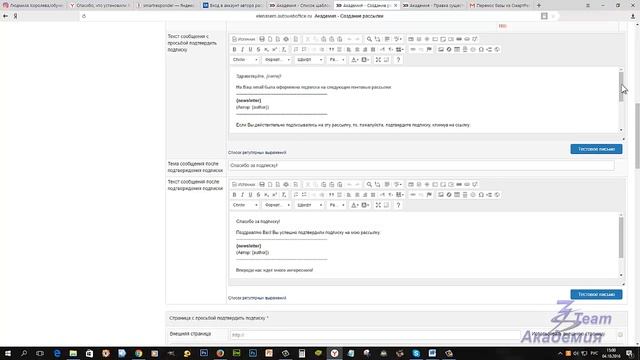Toggle Italic in after-confirmation editor
This screenshot has height=360, width=640.
[242, 195]
